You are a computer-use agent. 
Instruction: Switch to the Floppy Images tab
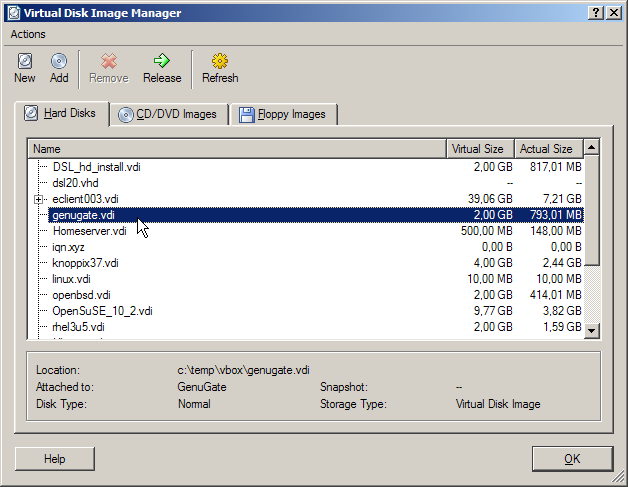coord(284,114)
